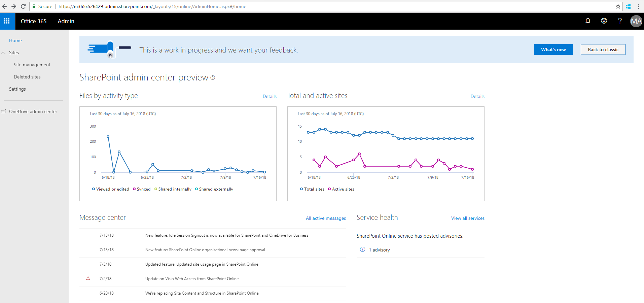Open the Help question mark menu

620,21
